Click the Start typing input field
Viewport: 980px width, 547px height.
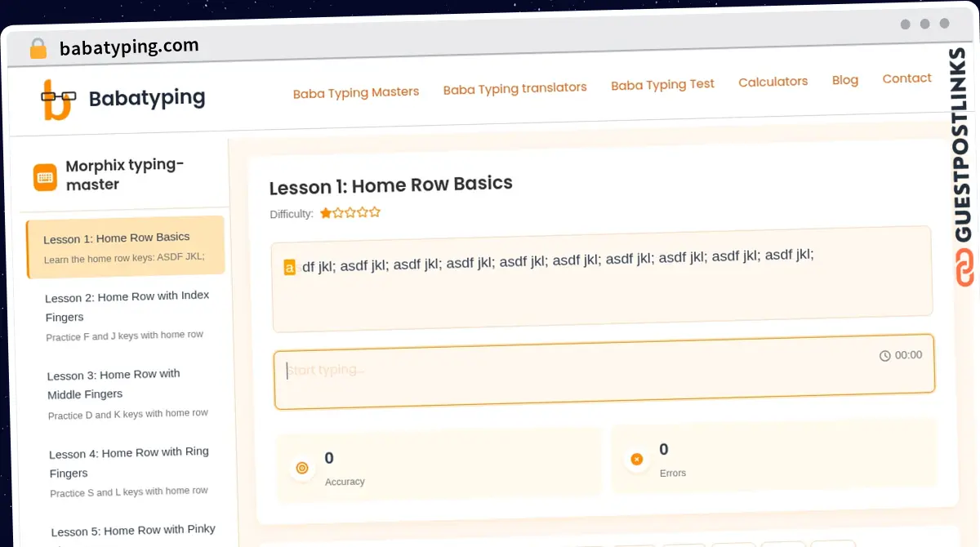(572, 372)
